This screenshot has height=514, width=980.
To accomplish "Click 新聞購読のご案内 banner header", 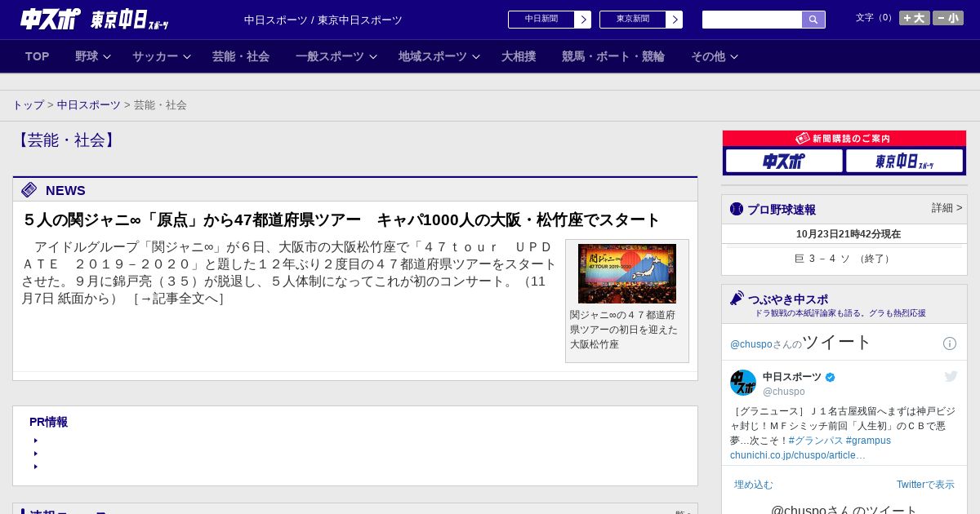I will point(844,139).
